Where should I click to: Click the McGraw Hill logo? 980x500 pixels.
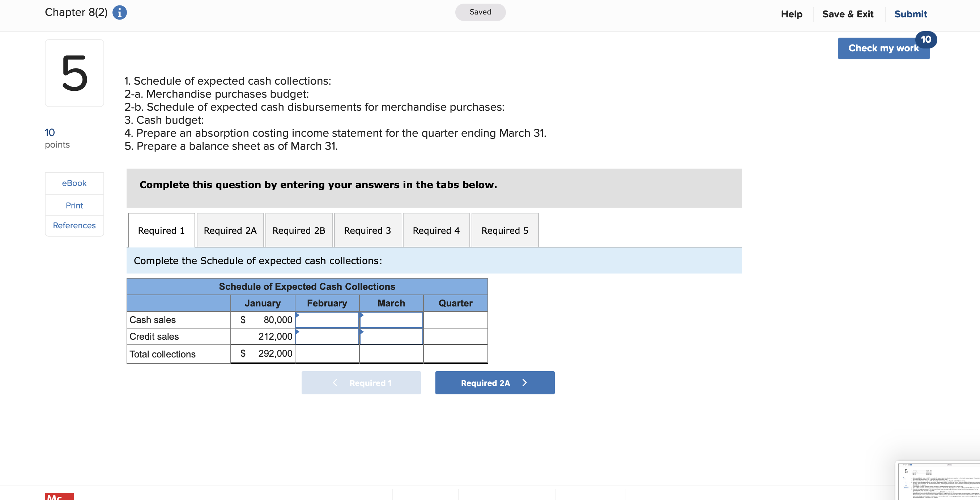pos(59,496)
